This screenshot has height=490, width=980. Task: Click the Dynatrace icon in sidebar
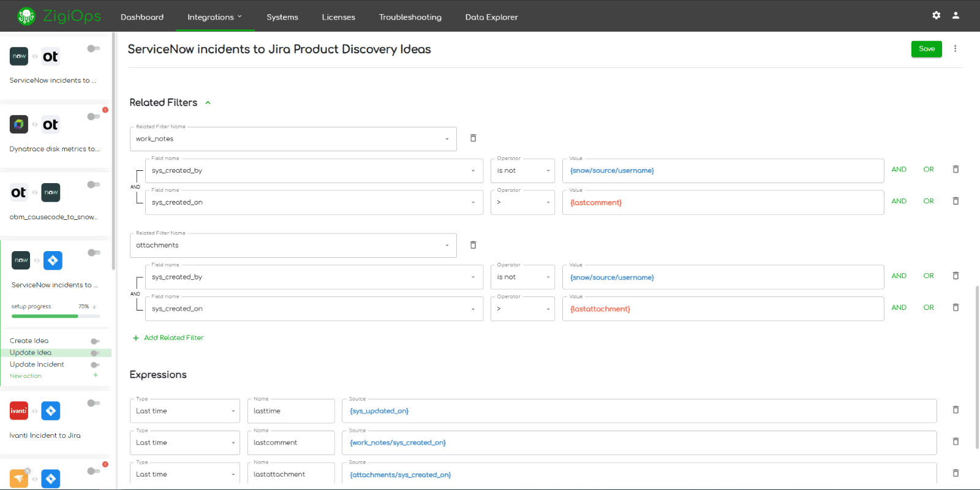click(19, 124)
